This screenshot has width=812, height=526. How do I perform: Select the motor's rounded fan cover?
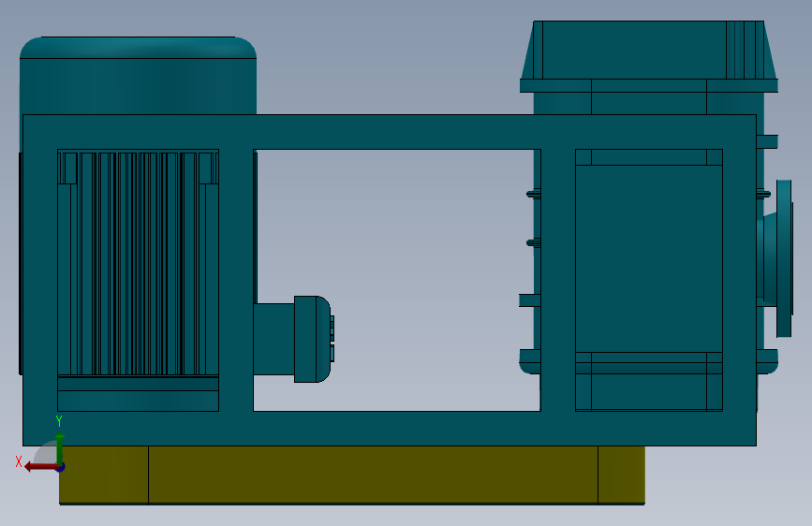(x=138, y=75)
